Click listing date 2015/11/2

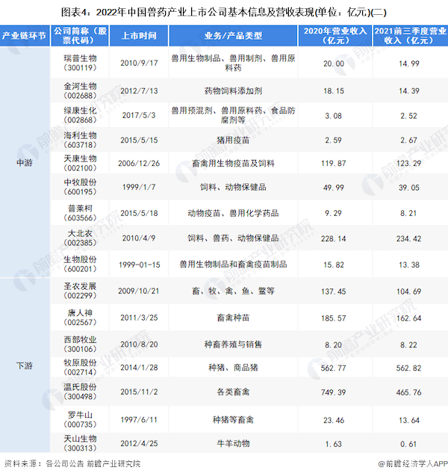tap(139, 392)
